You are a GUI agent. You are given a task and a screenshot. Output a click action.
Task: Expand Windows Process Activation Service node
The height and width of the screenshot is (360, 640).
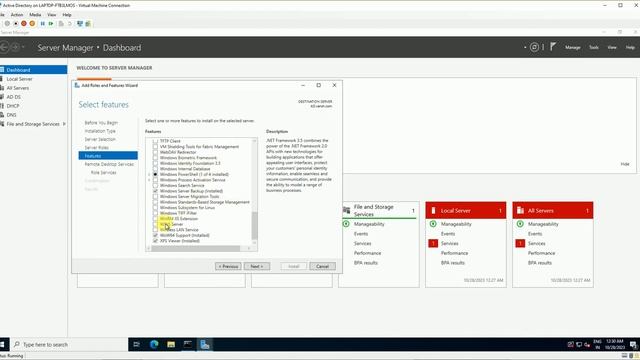pyautogui.click(x=149, y=180)
